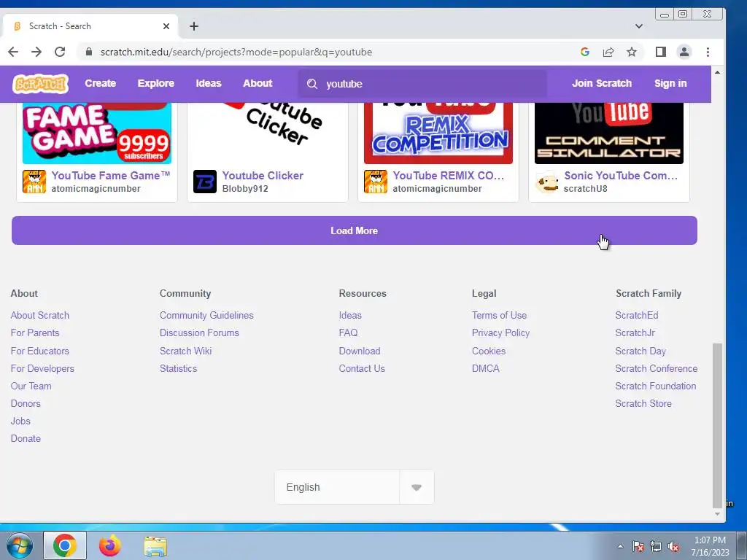Click the Load More button
Image resolution: width=747 pixels, height=560 pixels.
pos(355,230)
